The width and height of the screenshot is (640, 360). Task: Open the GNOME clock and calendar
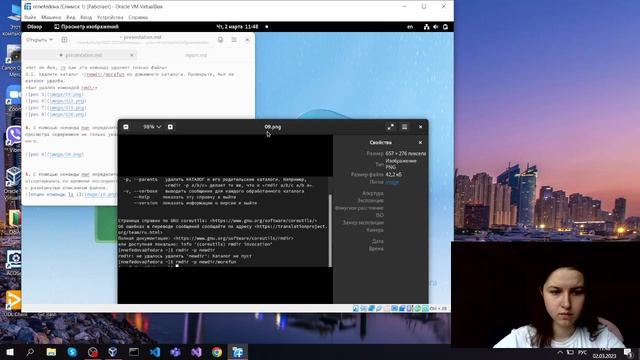(237, 27)
